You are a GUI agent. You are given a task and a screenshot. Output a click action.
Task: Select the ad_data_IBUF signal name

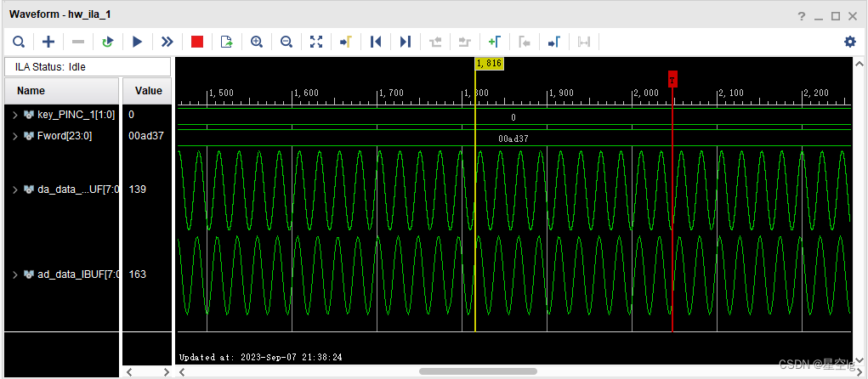[77, 274]
